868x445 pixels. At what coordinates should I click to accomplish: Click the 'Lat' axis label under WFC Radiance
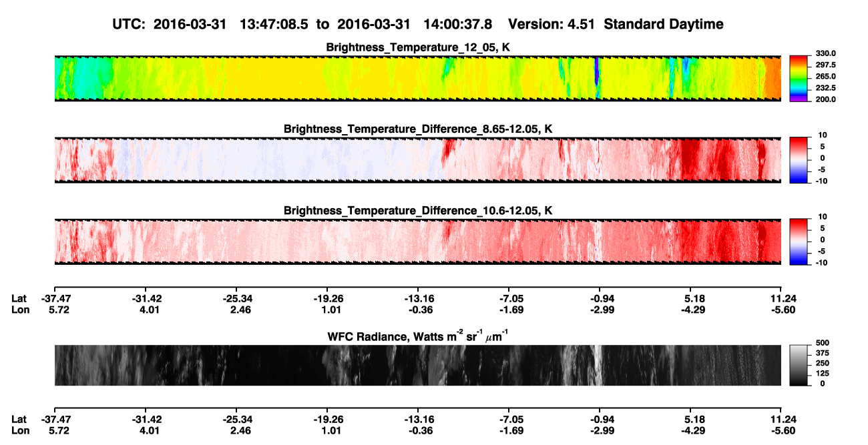[19, 420]
